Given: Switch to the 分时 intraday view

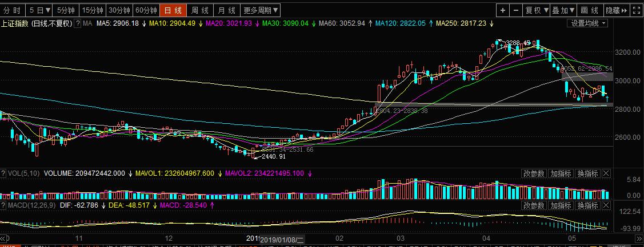Looking at the screenshot, I should click(13, 10).
